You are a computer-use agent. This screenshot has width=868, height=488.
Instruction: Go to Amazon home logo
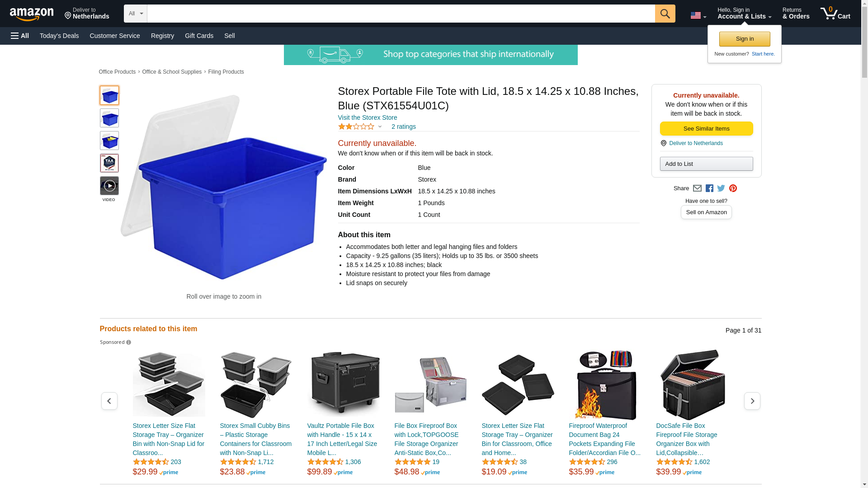[x=32, y=14]
